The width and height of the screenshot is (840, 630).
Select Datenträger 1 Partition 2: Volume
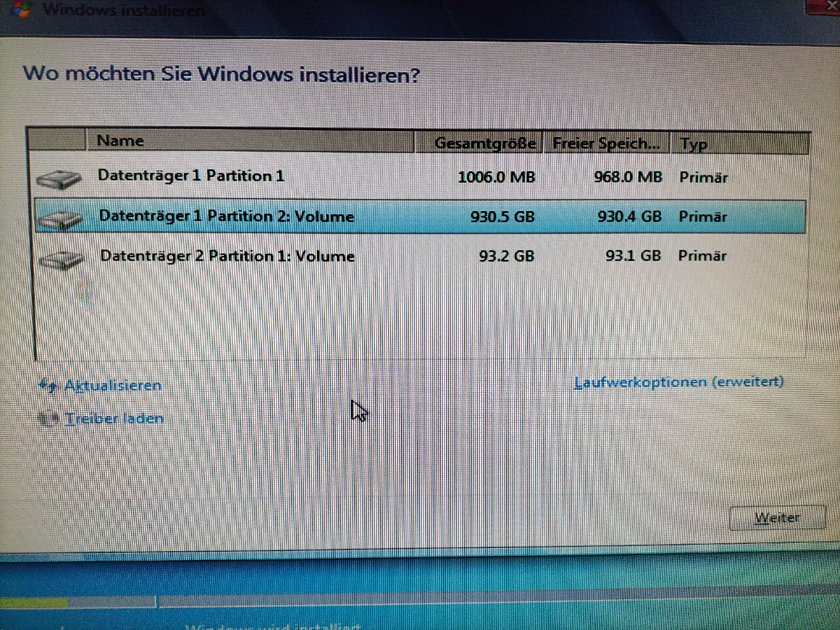coord(226,217)
